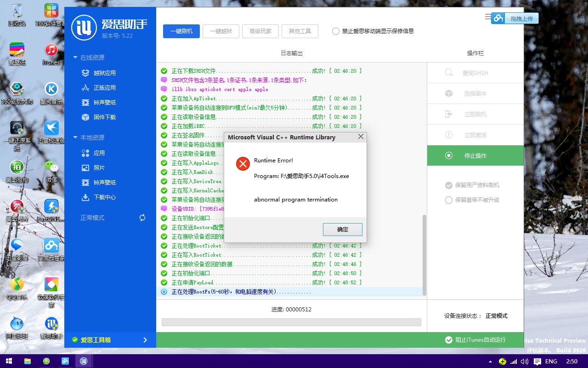Click the 停止操作 stop button

(475, 155)
